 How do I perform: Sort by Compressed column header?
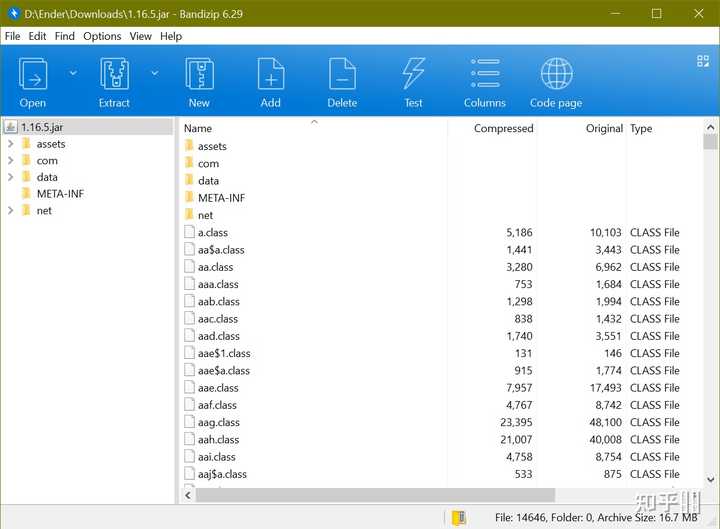tap(503, 129)
